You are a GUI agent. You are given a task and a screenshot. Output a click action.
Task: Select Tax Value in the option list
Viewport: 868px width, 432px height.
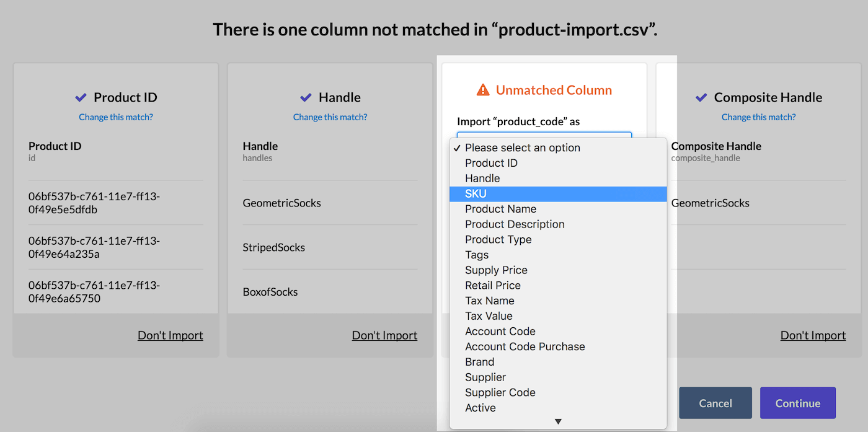tap(489, 315)
